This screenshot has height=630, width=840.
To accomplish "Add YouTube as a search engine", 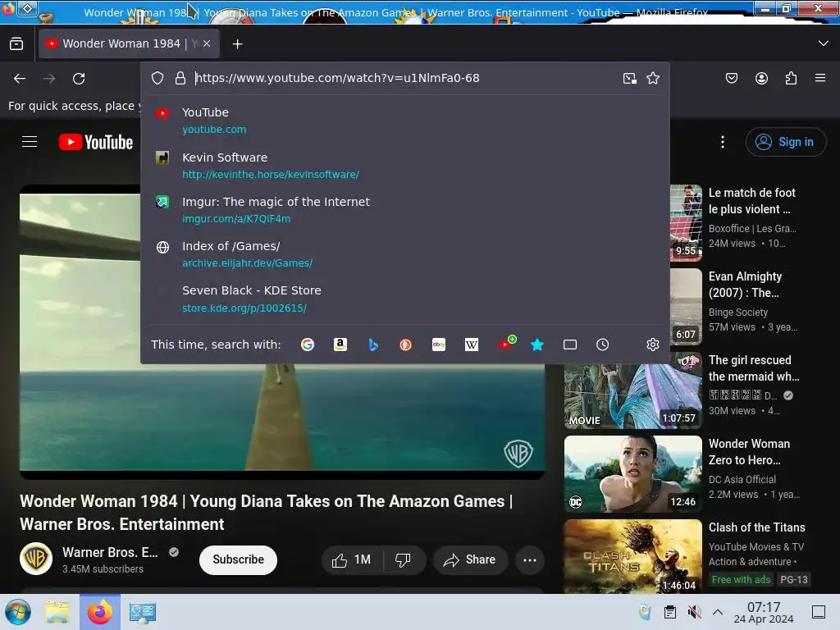I will [505, 344].
